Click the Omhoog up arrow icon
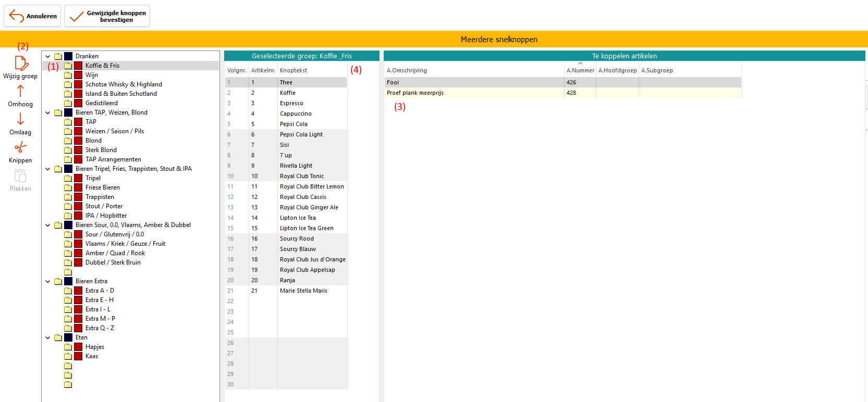This screenshot has width=868, height=402. pos(20,91)
